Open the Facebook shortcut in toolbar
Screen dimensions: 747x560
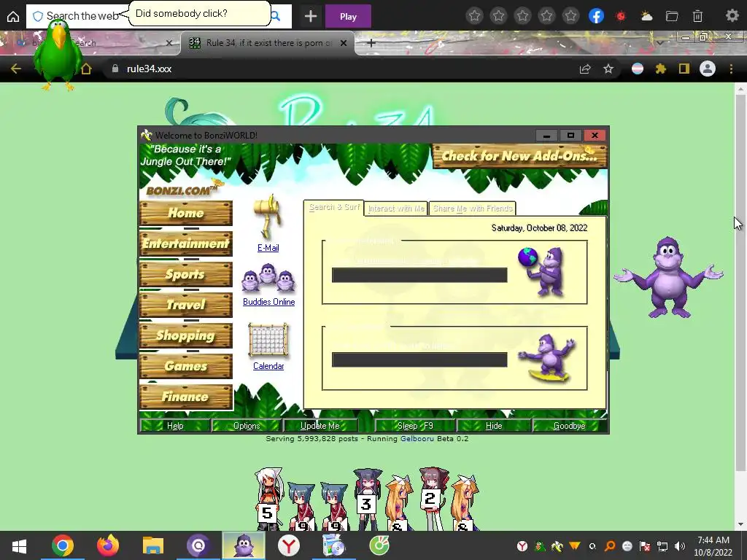tap(596, 16)
